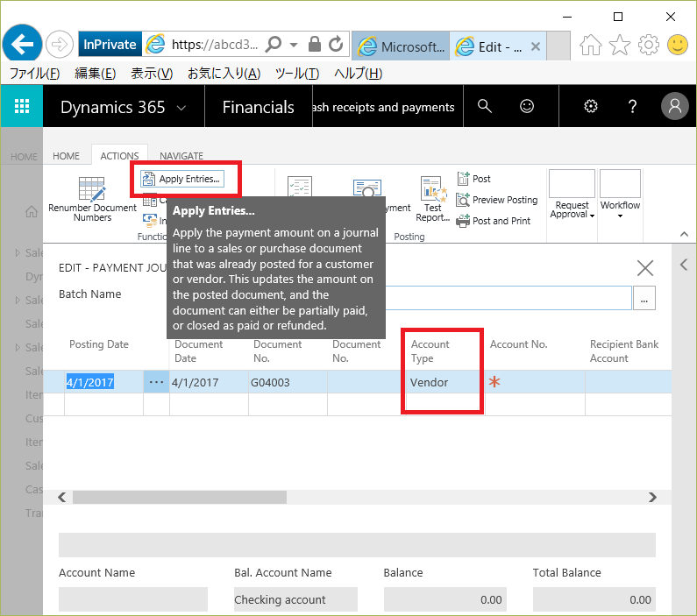Open the お気に入り(A) menu
697x616 pixels.
[x=224, y=74]
